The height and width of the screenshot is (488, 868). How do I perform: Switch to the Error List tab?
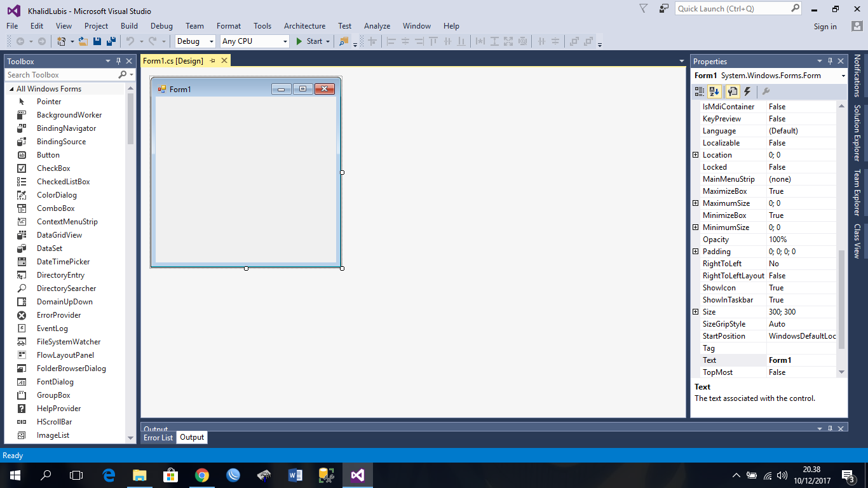pyautogui.click(x=158, y=437)
